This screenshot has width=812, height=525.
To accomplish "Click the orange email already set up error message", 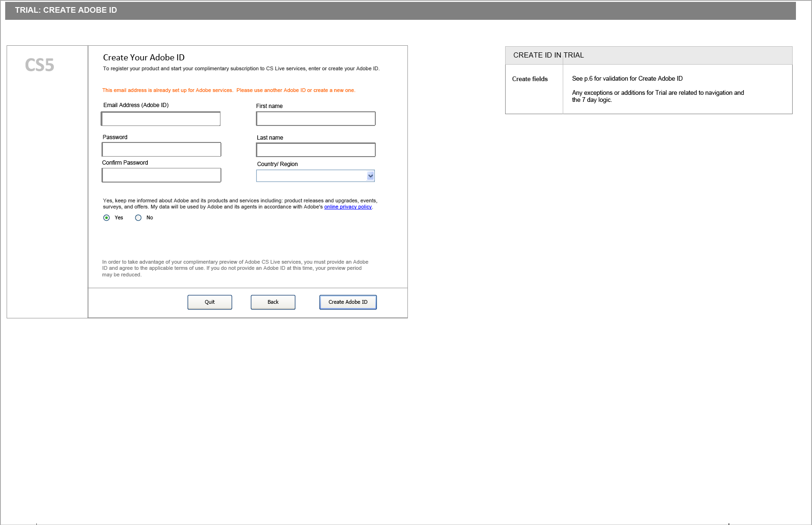I will (229, 91).
